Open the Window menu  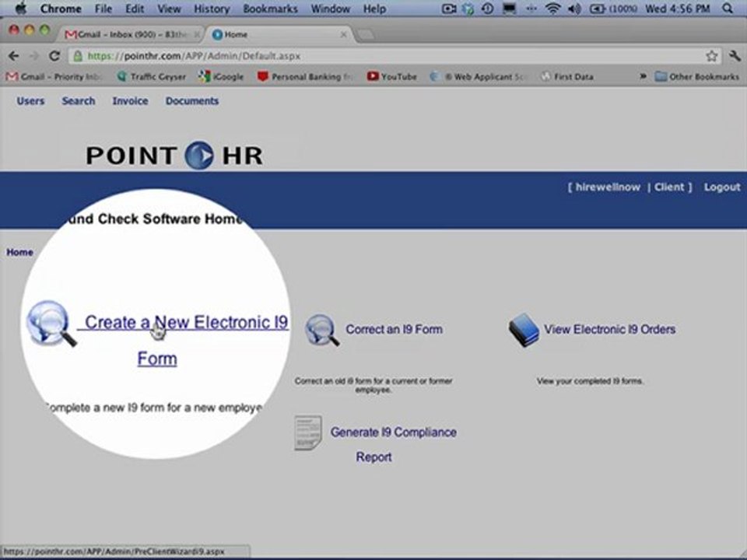pos(331,9)
